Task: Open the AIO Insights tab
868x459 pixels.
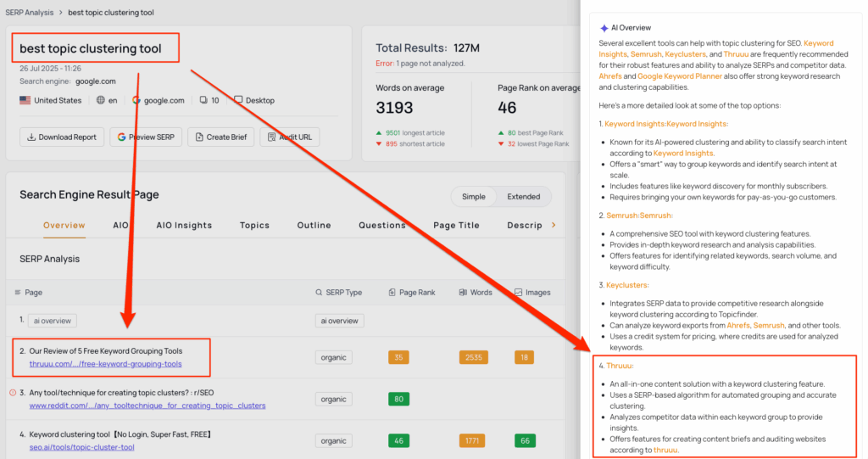Action: pos(184,225)
